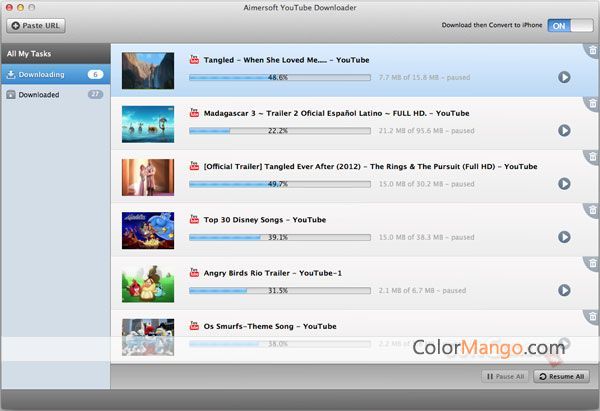Screen dimensions: 600x411
Task: Delete the Tangled Ever After trailer task
Action: tap(592, 157)
